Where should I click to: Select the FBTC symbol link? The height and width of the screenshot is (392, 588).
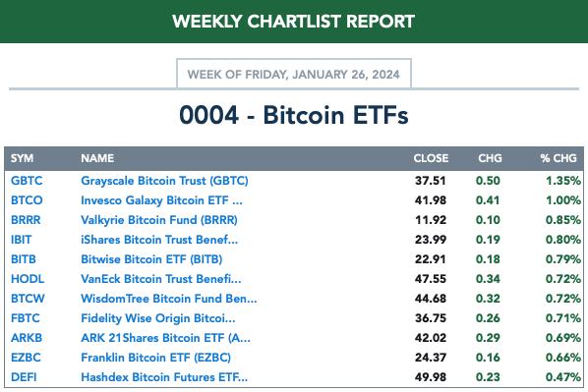tap(26, 318)
